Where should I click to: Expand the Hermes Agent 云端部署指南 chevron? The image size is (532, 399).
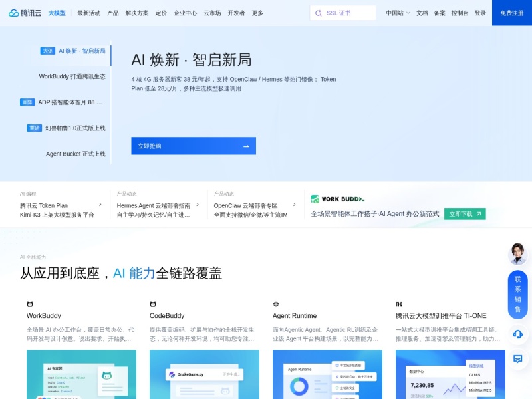(x=198, y=205)
